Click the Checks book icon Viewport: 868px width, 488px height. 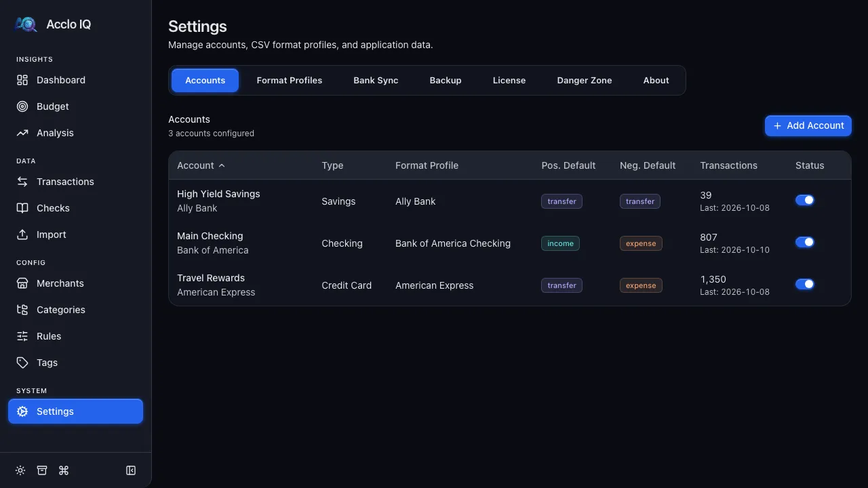[22, 208]
